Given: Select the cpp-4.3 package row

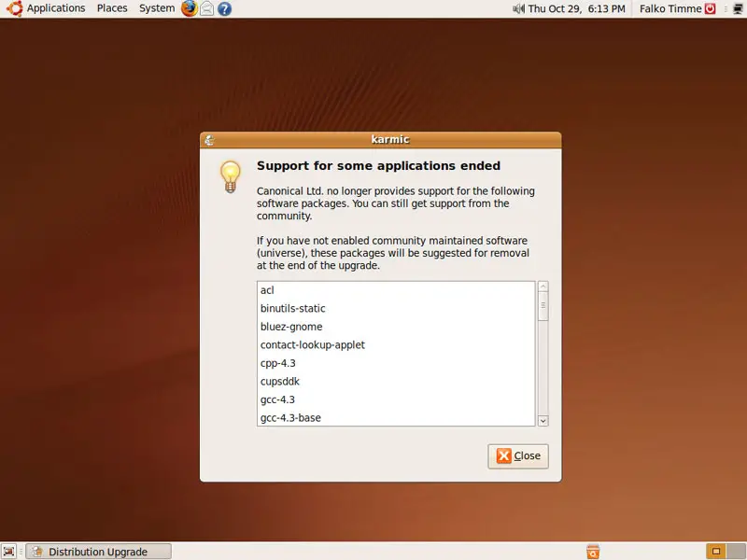Looking at the screenshot, I should (x=396, y=363).
